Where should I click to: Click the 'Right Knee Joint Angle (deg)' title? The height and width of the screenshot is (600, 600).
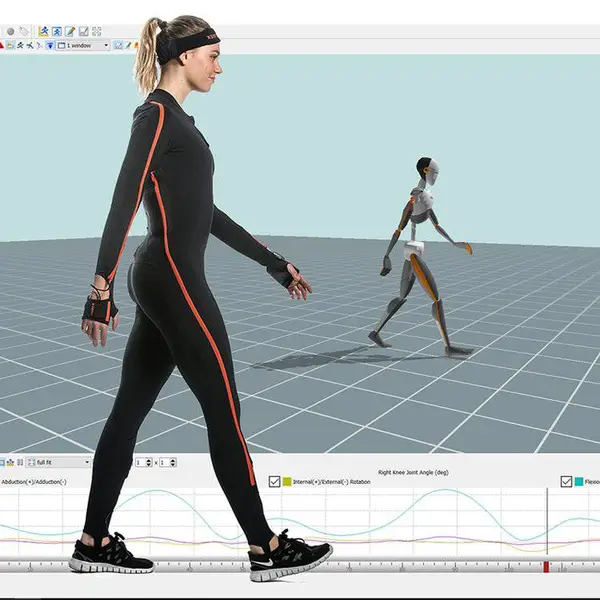(x=413, y=472)
